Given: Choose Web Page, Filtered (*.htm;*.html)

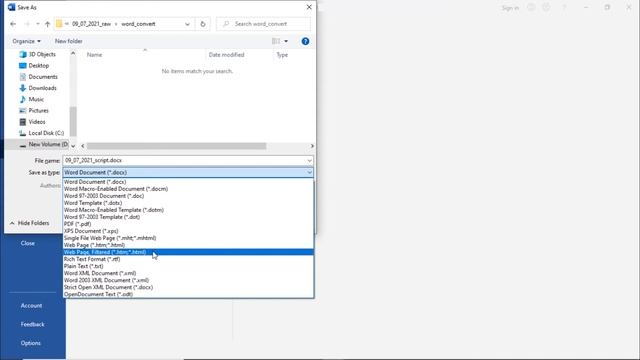Looking at the screenshot, I should click(x=188, y=252).
